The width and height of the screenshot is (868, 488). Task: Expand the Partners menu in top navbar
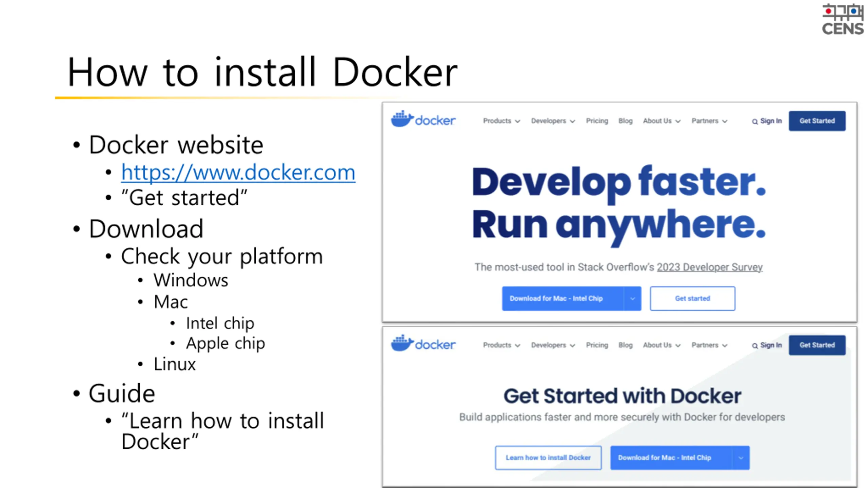point(709,121)
